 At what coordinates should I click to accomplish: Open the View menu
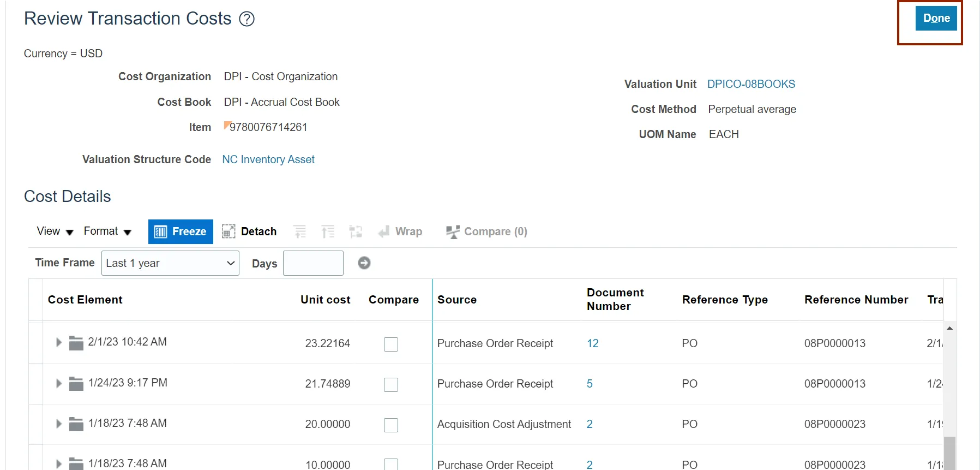[x=55, y=231]
